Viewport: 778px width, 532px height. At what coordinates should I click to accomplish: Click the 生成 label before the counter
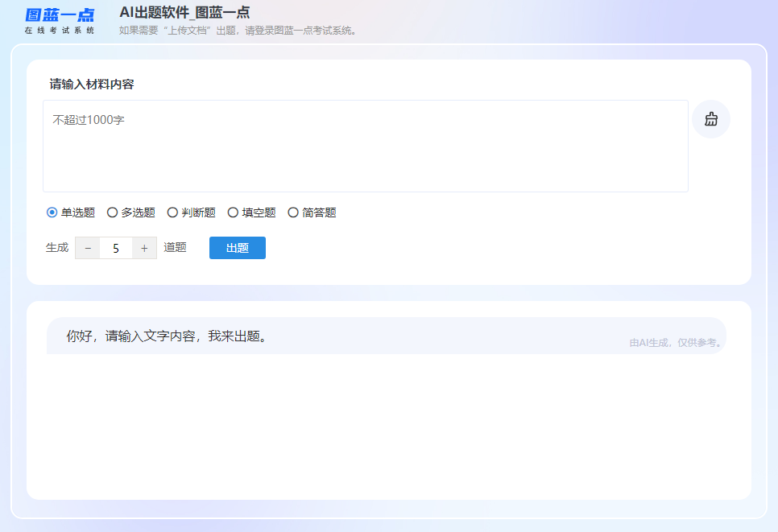tap(57, 247)
